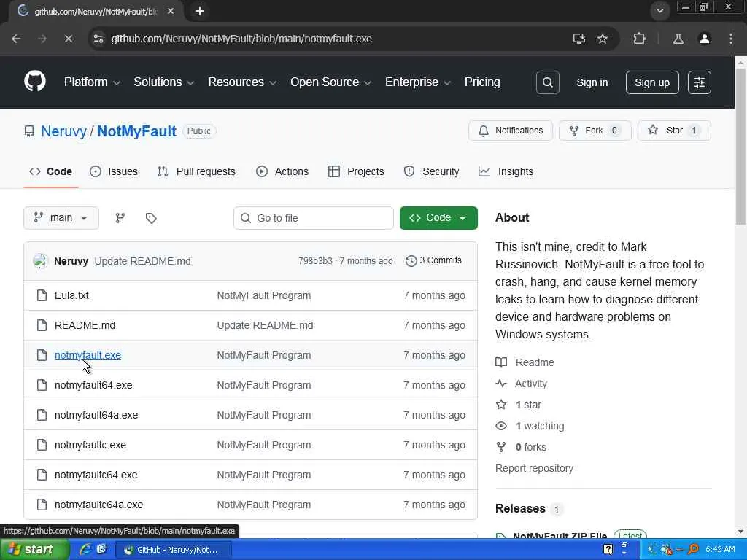Open the notmyfaultc64a.exe file
Screen dimensions: 747x560
tap(98, 505)
